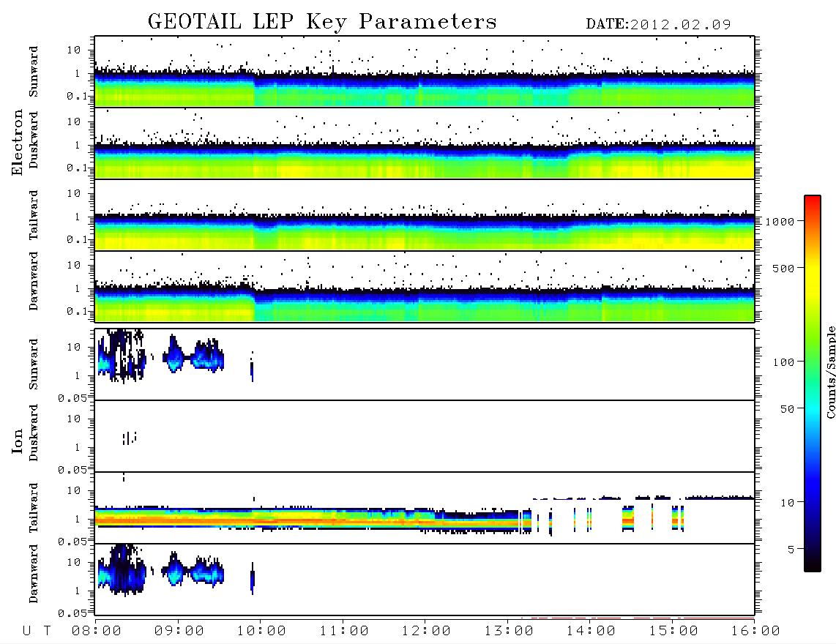
Task: Click the 15:00 time tick label
Action: [x=673, y=631]
